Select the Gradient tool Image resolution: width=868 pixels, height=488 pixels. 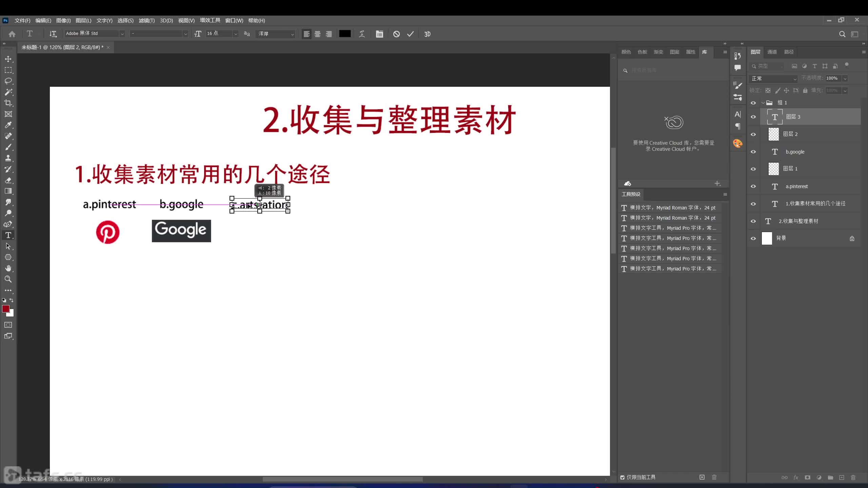(8, 191)
